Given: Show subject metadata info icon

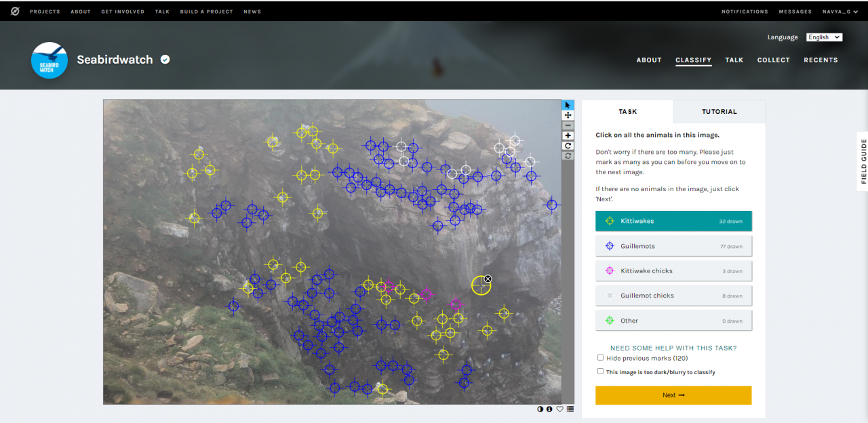Looking at the screenshot, I should (x=549, y=409).
